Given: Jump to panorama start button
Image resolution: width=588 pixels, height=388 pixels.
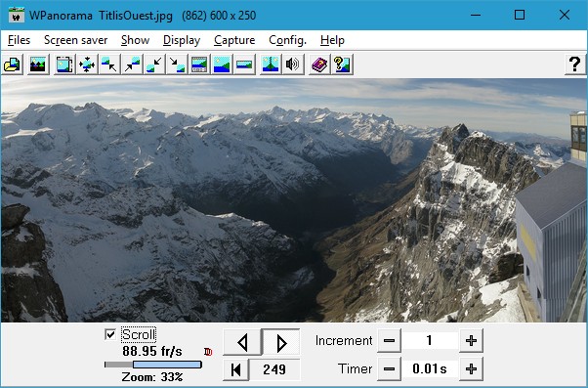Looking at the screenshot, I should 235,369.
